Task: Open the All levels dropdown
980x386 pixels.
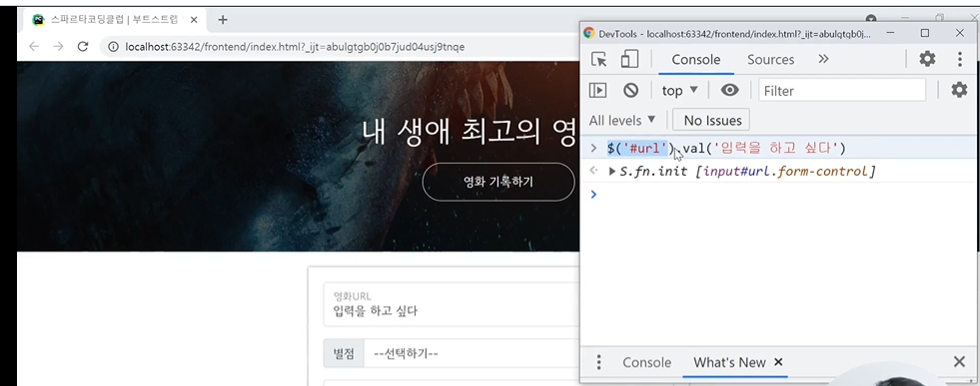Action: coord(622,119)
